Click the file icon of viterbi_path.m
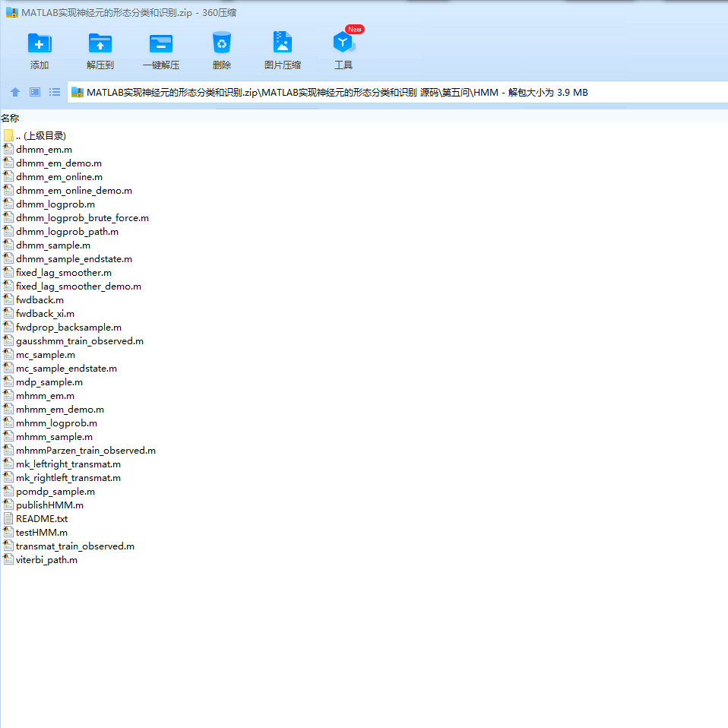 (x=8, y=559)
